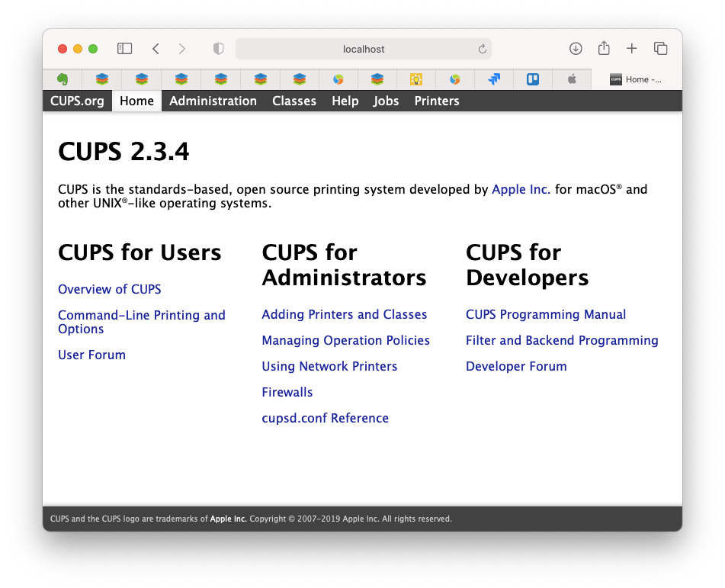Open the Printers page from the navigation bar
725x588 pixels.
point(436,101)
